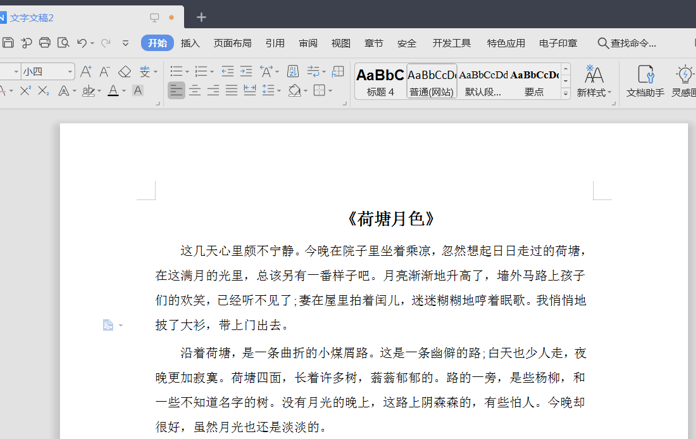696x439 pixels.
Task: Click the Phonetic guide icon
Action: (x=145, y=71)
